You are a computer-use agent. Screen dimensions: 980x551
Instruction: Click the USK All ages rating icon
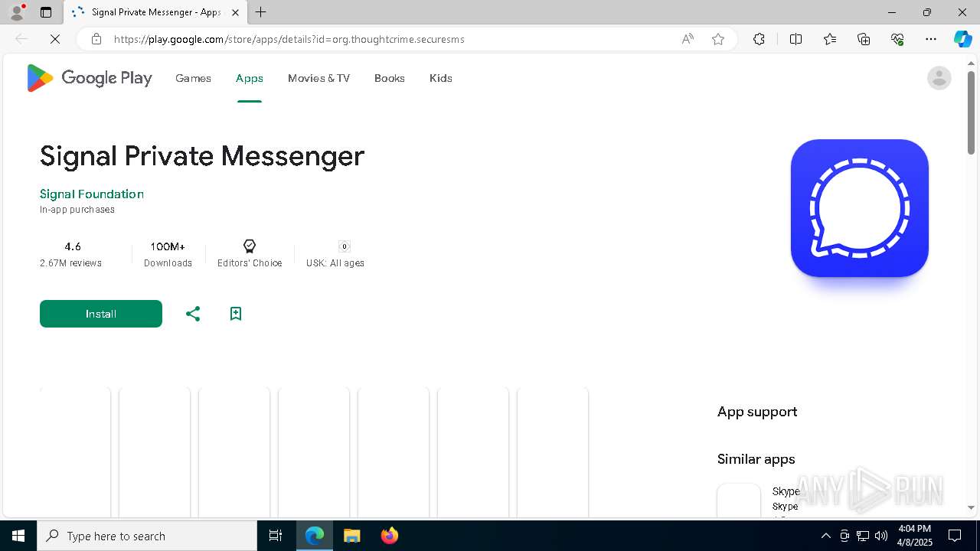[x=345, y=246]
